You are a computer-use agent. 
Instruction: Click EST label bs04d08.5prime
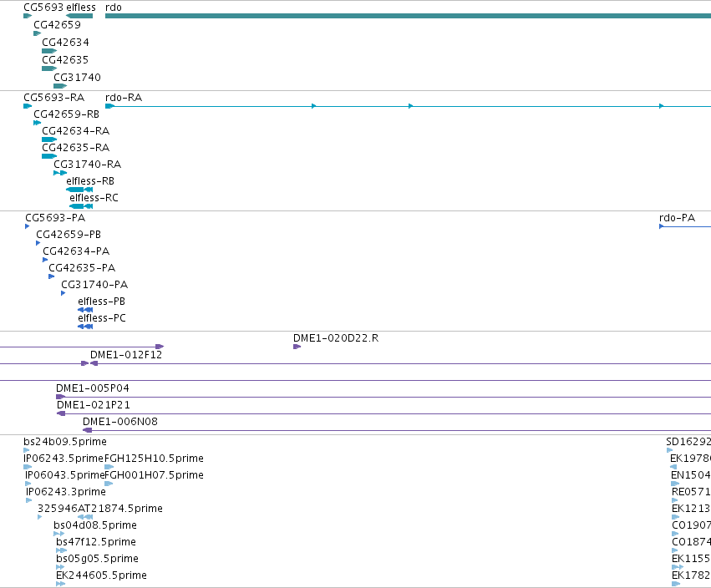95,525
